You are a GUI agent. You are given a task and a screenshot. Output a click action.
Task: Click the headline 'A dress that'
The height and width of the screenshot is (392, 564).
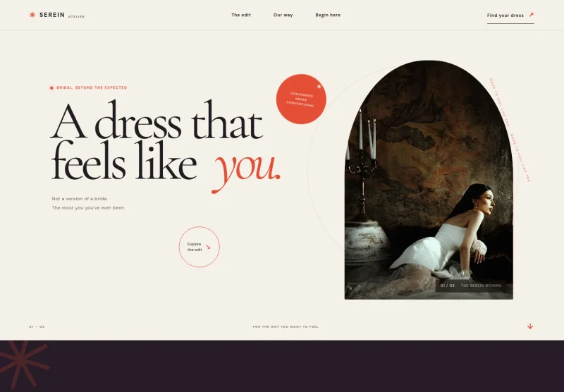(157, 121)
